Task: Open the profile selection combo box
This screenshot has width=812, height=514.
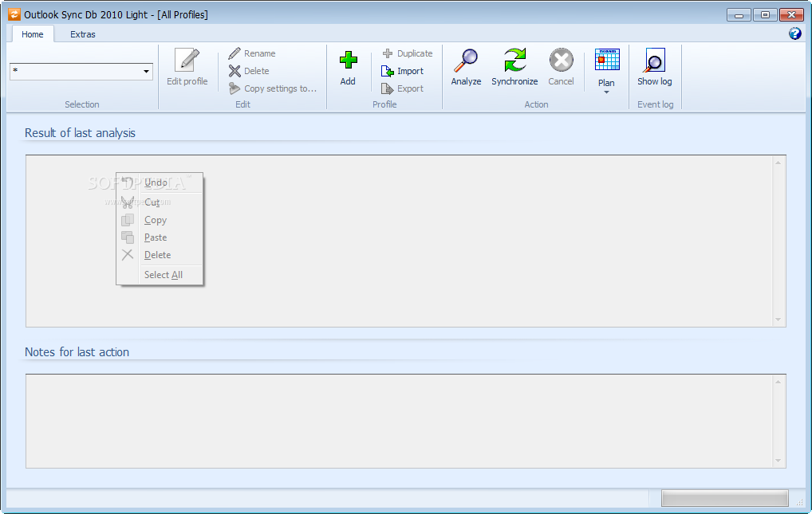Action: (x=81, y=72)
